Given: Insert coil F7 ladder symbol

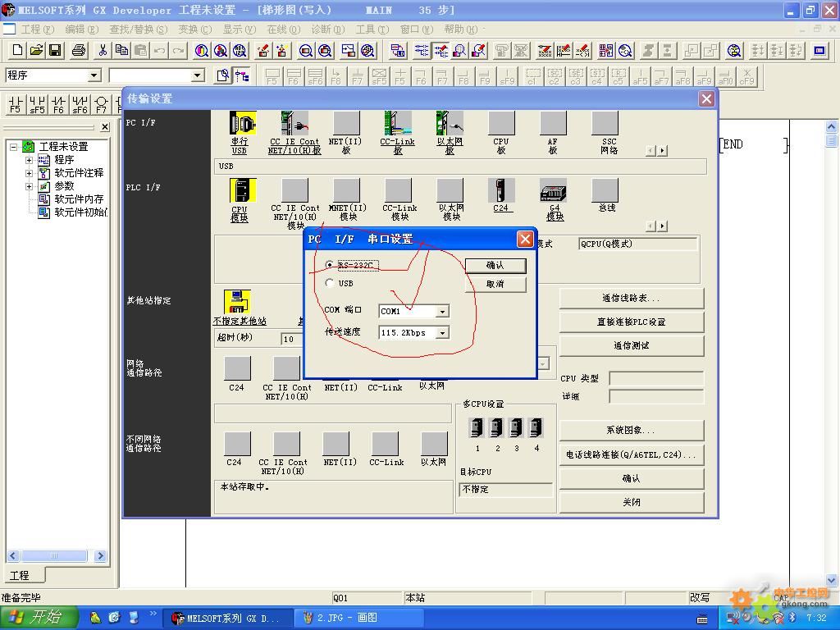Looking at the screenshot, I should tap(101, 104).
